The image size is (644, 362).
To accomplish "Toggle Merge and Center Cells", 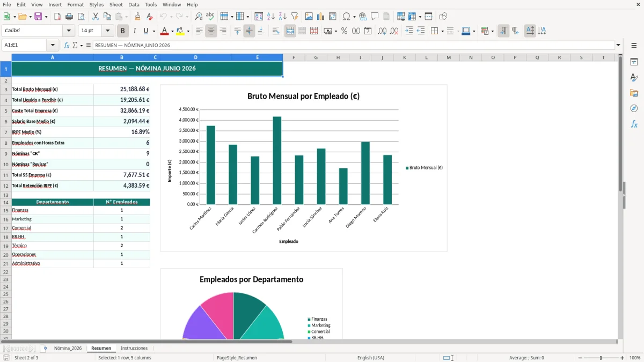I will [x=290, y=31].
